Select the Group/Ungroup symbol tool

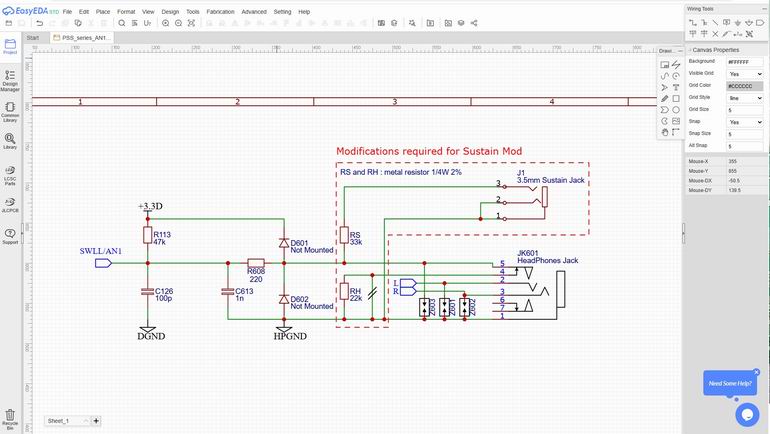(x=749, y=34)
